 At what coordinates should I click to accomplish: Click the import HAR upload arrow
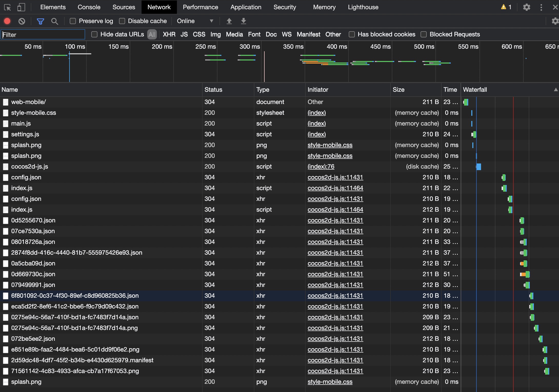click(x=229, y=21)
